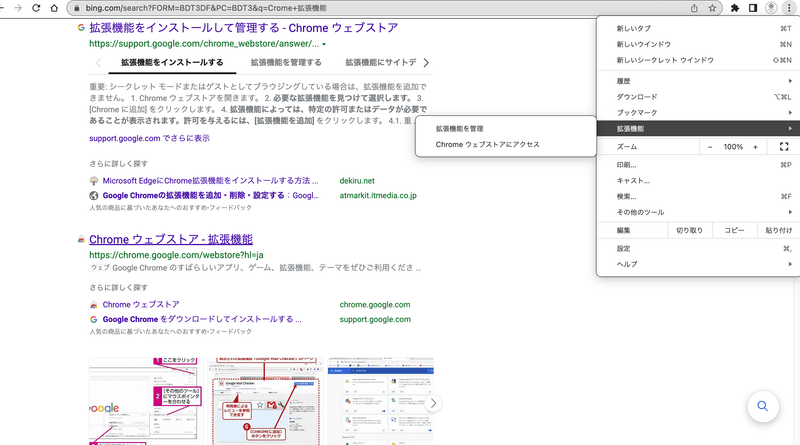Click highlighted 拡張機能 menu entry

[698, 129]
